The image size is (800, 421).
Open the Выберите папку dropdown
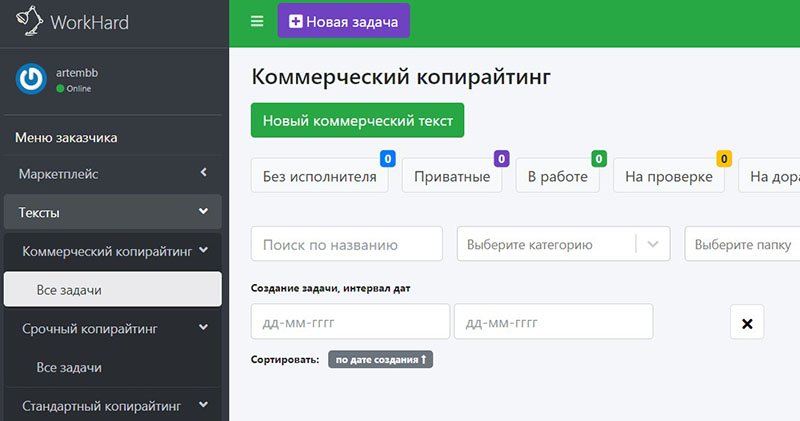(742, 244)
